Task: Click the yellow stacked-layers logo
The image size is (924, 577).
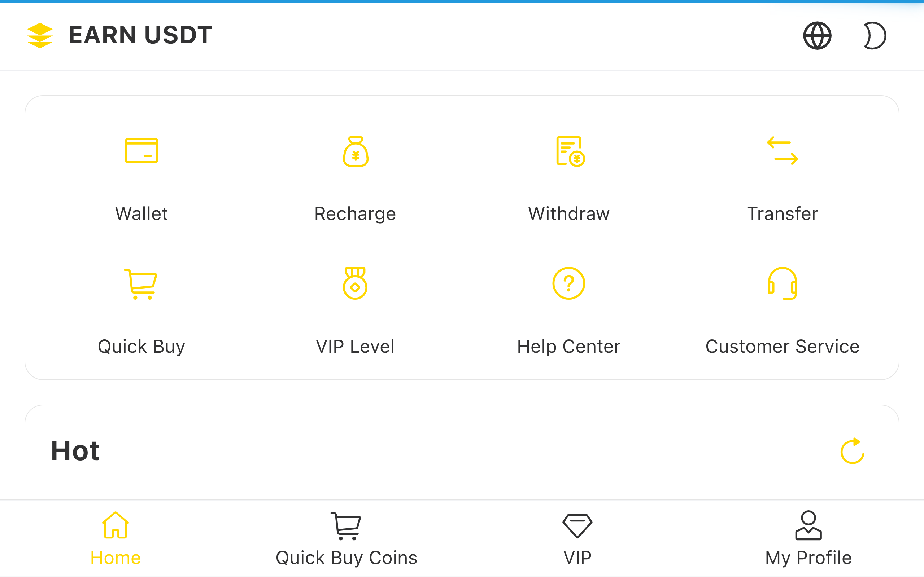Action: (40, 35)
